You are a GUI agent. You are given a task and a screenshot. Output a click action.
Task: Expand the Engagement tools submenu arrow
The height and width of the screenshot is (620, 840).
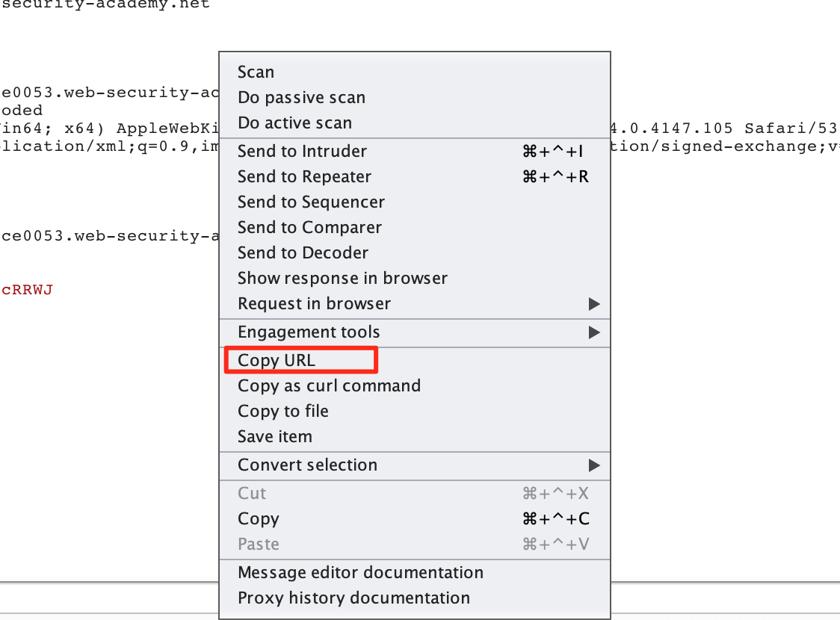pyautogui.click(x=594, y=332)
